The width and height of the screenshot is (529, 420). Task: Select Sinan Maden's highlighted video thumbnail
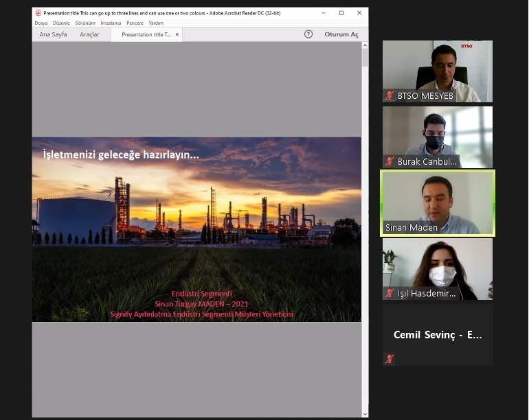[438, 203]
